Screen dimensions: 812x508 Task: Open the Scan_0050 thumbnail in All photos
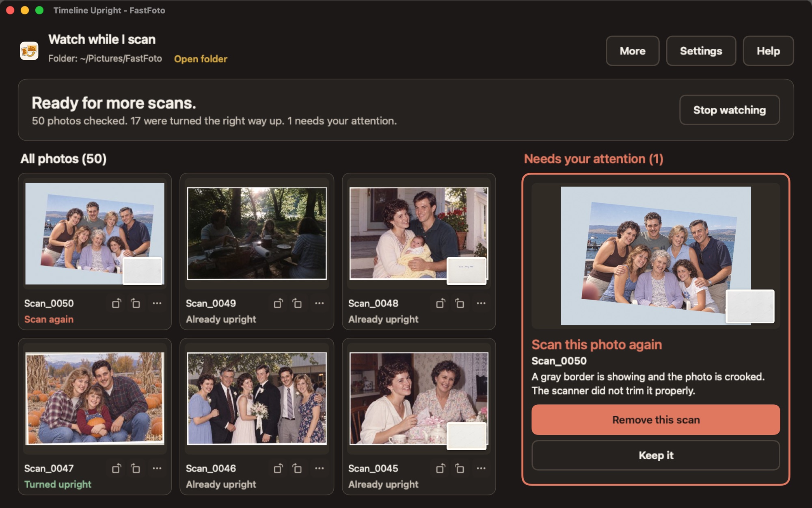pos(95,233)
